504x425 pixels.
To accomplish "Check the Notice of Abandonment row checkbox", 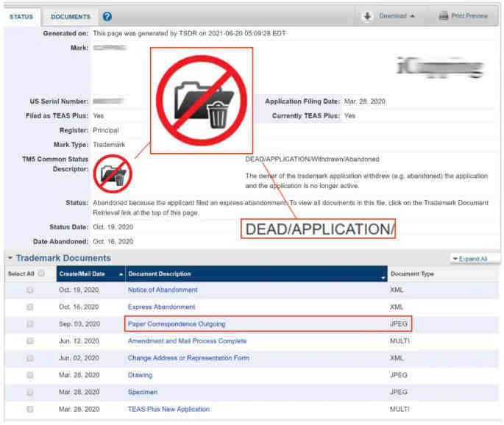I will 29,290.
